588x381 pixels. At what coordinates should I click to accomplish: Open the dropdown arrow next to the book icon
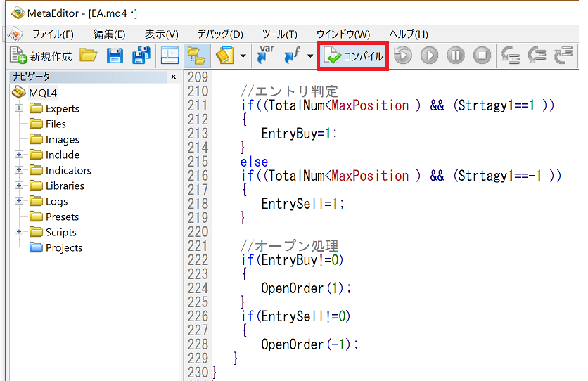[243, 56]
